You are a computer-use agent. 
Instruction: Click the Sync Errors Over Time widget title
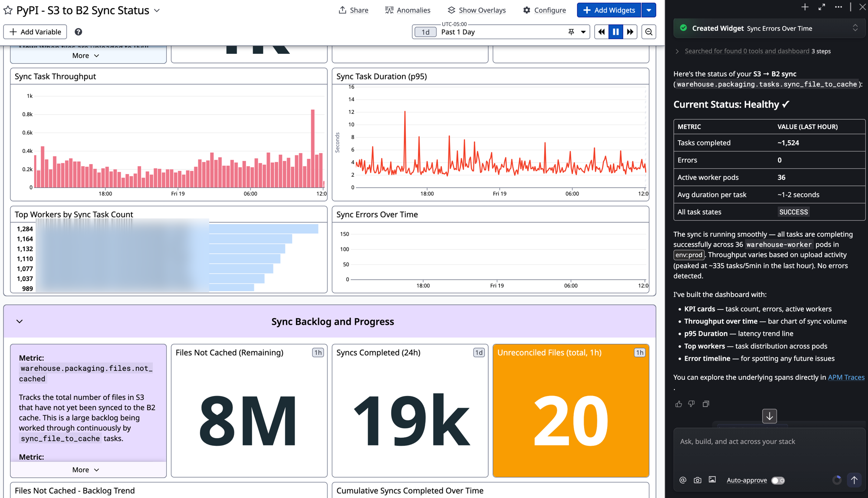[377, 214]
